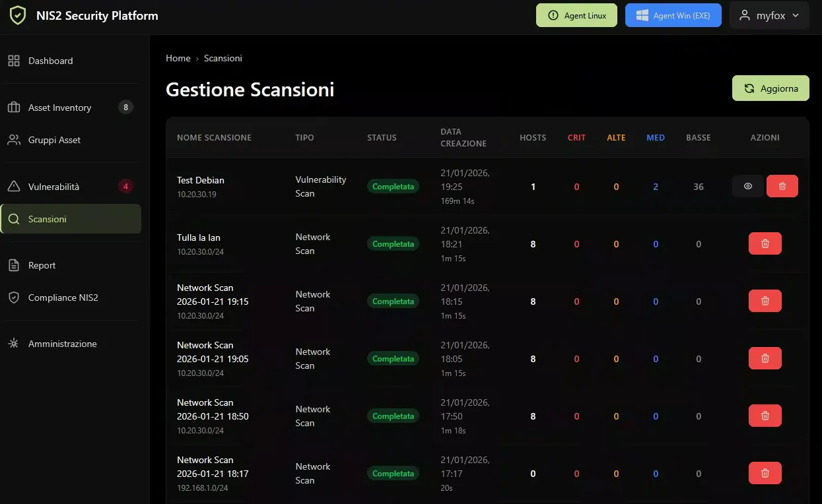Download the Agent Win (EXE)

click(673, 15)
